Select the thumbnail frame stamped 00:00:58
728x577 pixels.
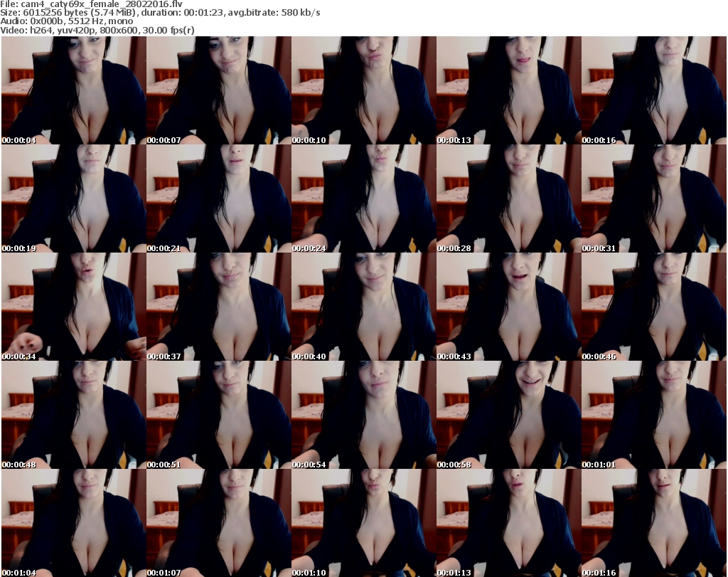coord(508,415)
